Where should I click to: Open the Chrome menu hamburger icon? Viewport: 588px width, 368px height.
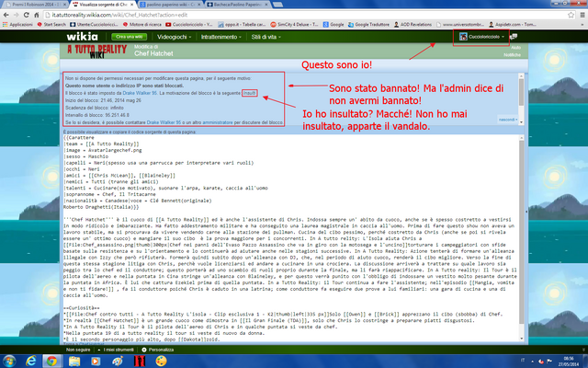(x=582, y=15)
